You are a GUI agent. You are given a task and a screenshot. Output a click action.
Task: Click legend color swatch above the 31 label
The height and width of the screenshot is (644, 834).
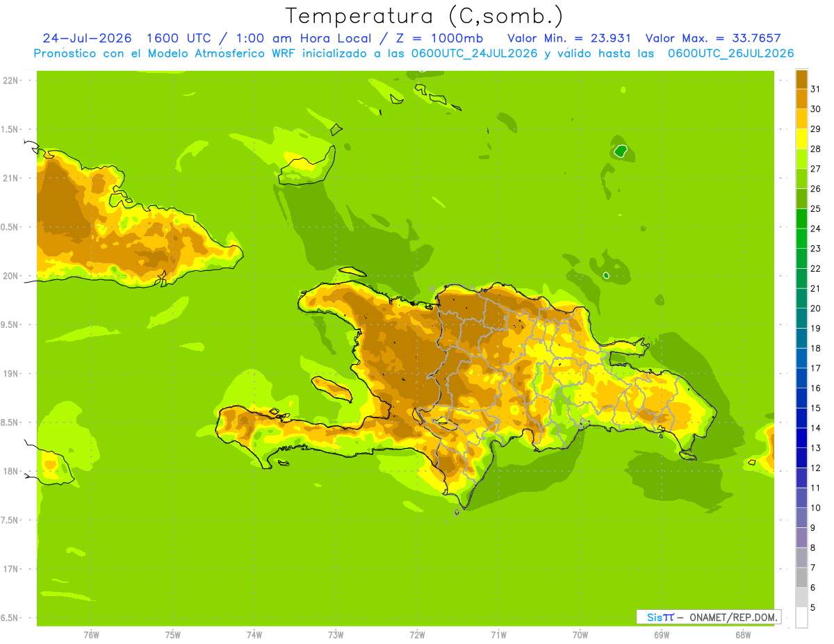pos(801,79)
